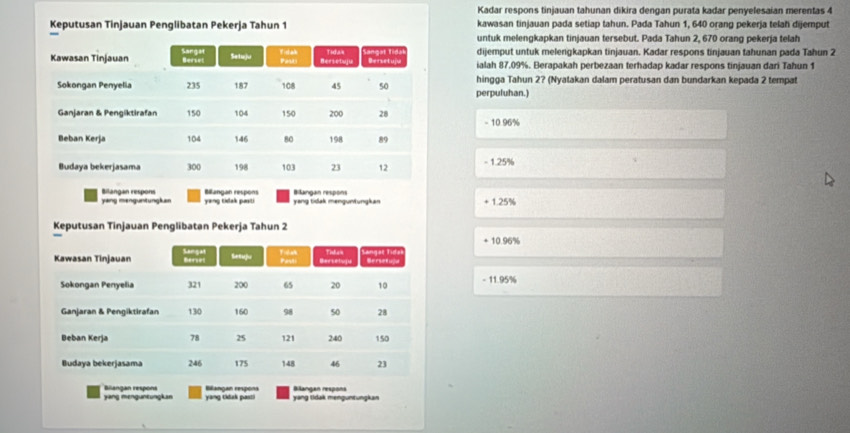Choose the - 11.95% answer option
Screen dimensions: 850x433
597,281
